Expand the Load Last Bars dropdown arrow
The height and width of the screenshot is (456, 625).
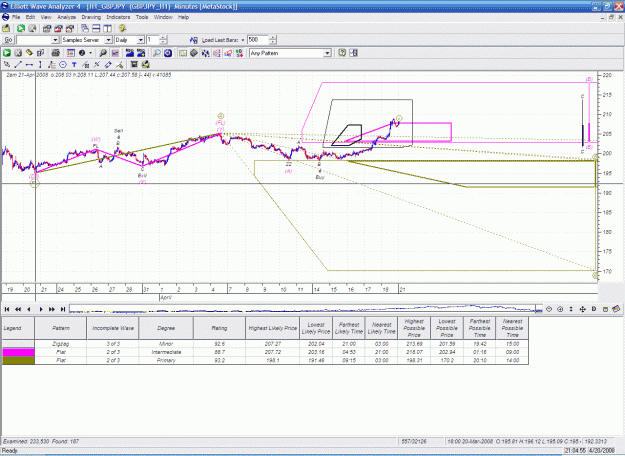[243, 40]
